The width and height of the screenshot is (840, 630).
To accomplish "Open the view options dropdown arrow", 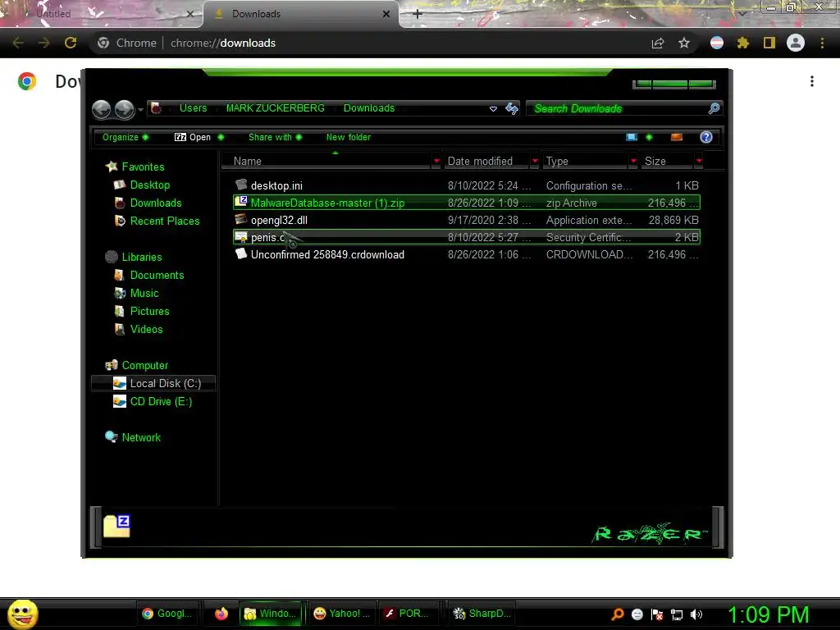I will pos(649,137).
